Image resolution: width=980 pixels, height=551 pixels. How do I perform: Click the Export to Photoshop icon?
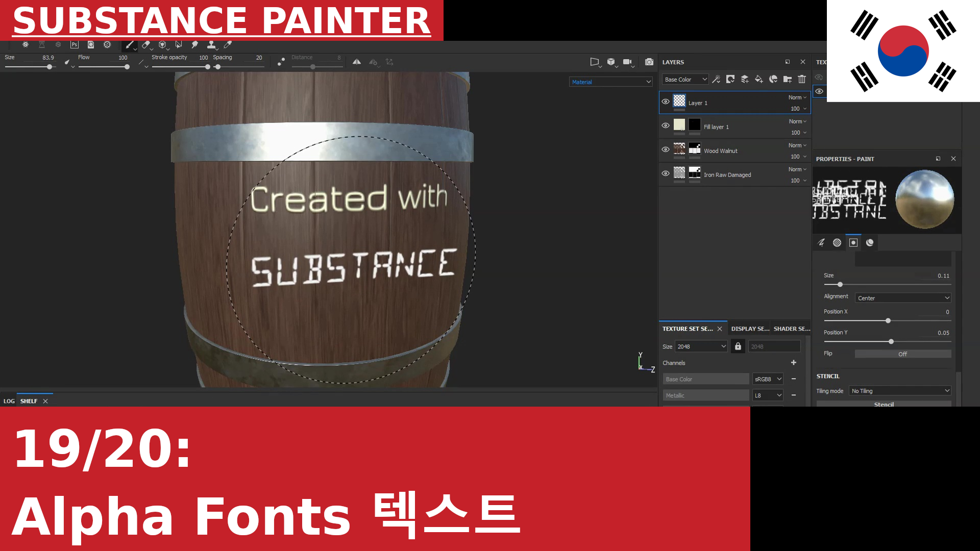click(x=75, y=45)
